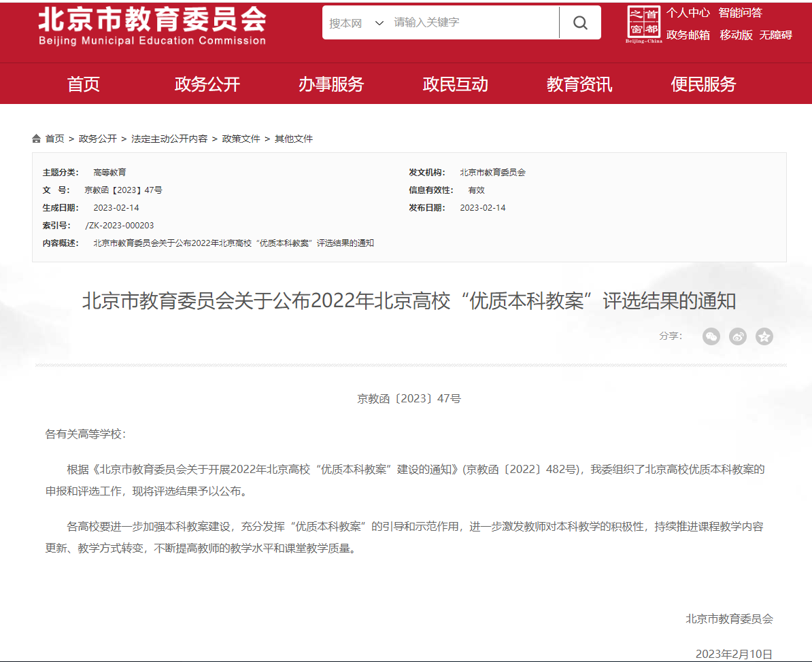Go to the 便民服务 section
The width and height of the screenshot is (812, 662).
[x=703, y=84]
